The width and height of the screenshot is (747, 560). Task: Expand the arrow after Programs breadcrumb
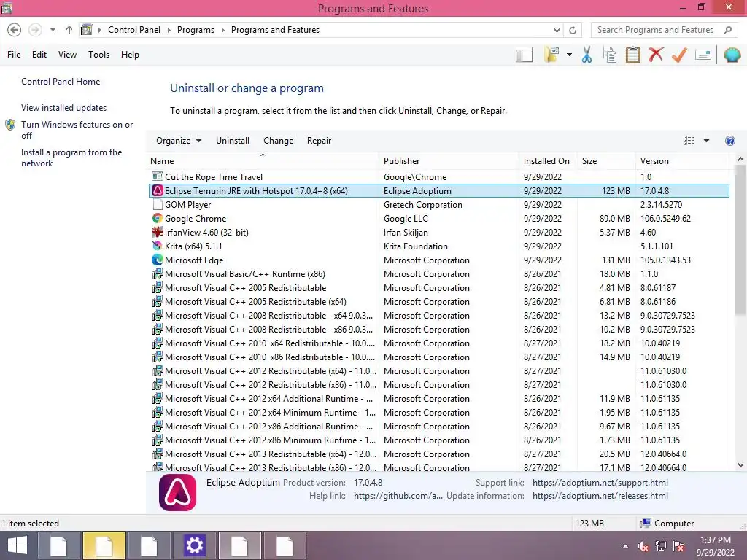point(222,30)
